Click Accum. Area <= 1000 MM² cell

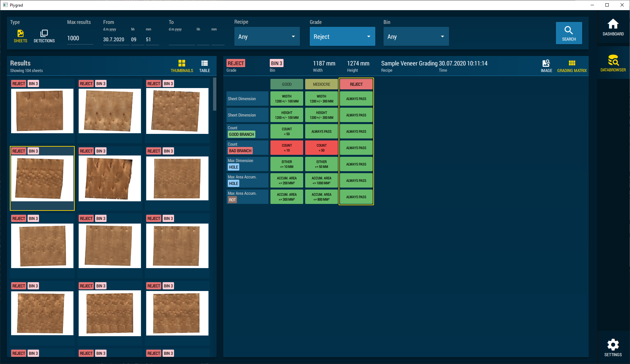[x=321, y=180]
